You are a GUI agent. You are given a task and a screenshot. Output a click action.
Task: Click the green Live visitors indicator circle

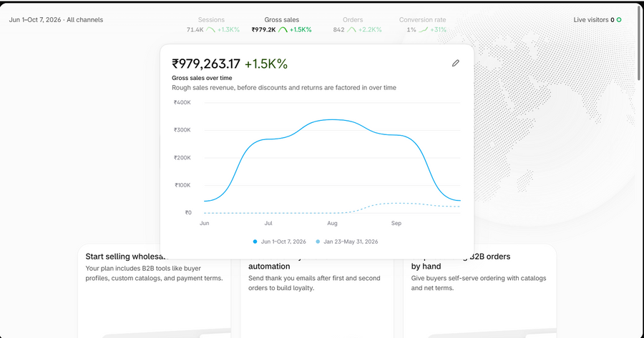click(619, 20)
